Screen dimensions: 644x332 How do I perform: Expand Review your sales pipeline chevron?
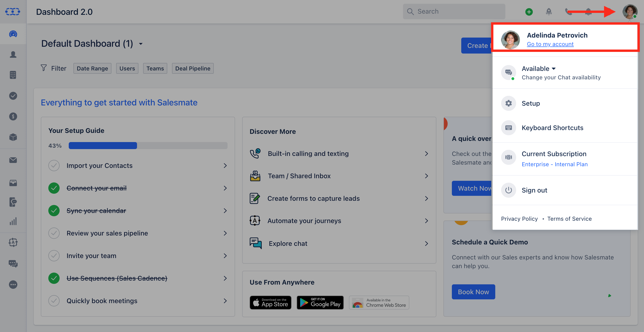pyautogui.click(x=225, y=233)
